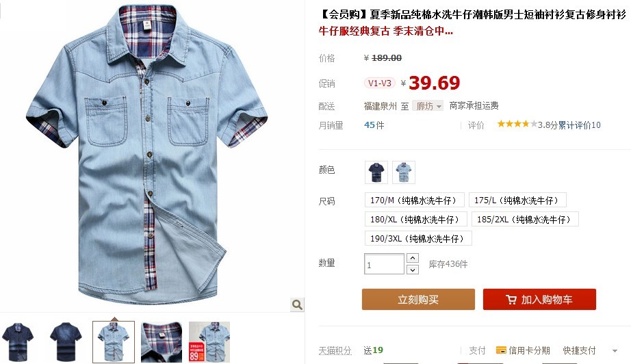The image size is (631, 364).
Task: Select the light blue color swatch
Action: click(404, 172)
